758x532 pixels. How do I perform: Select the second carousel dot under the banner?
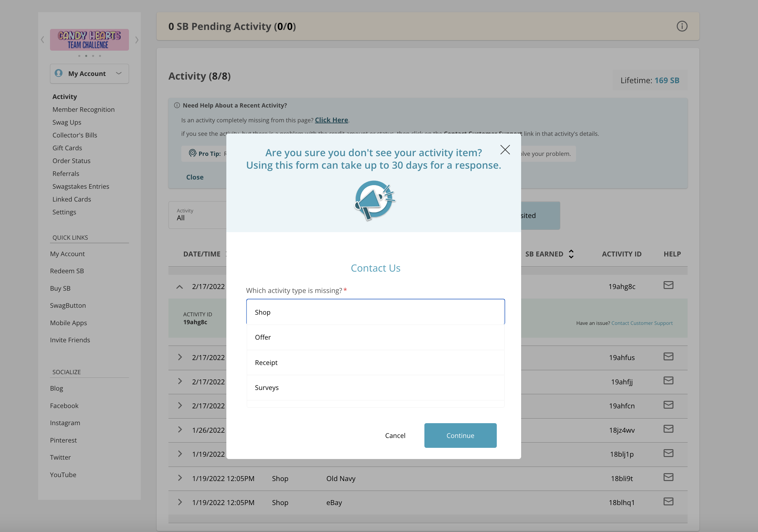pos(86,56)
